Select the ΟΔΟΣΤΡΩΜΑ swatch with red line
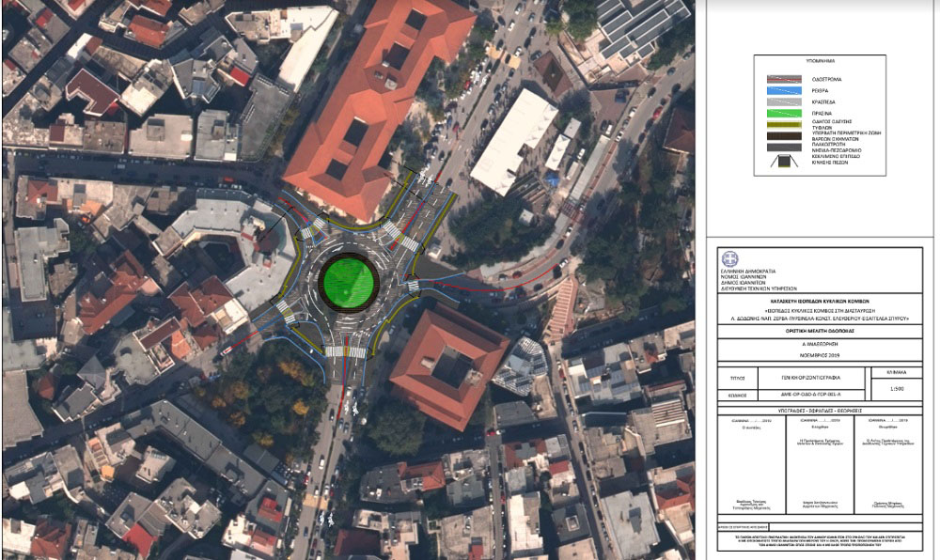The image size is (940, 560). [x=782, y=81]
